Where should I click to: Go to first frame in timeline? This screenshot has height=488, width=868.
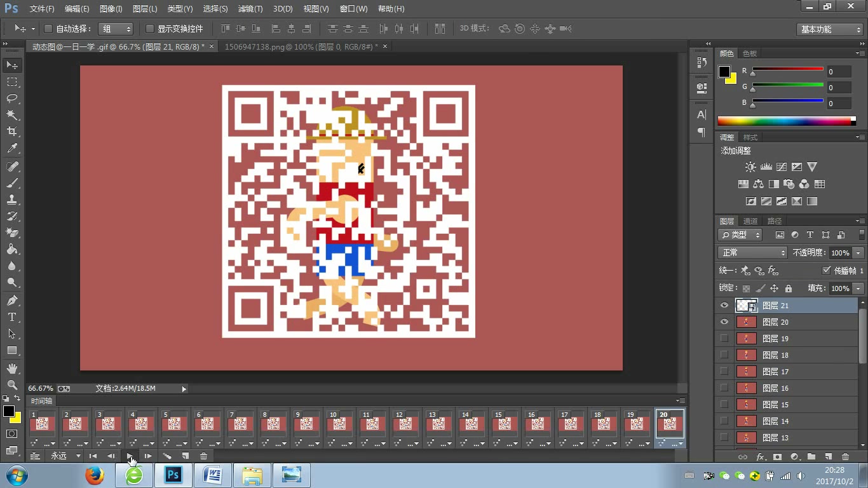click(93, 456)
